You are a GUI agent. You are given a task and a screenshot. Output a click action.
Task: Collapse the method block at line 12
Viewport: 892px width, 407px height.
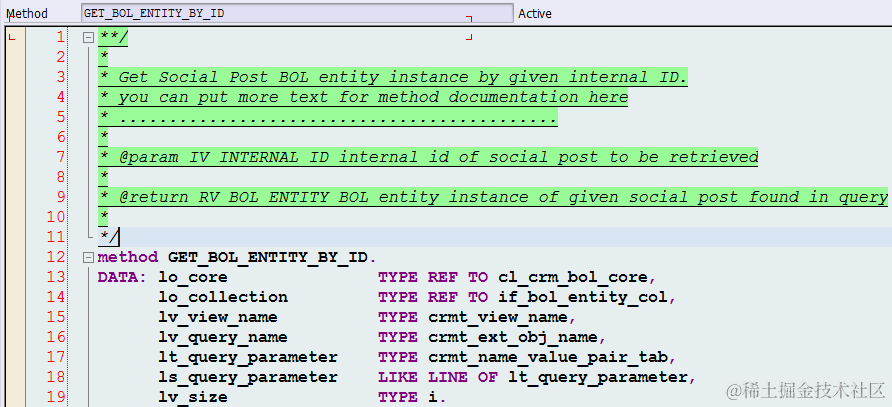(88, 257)
